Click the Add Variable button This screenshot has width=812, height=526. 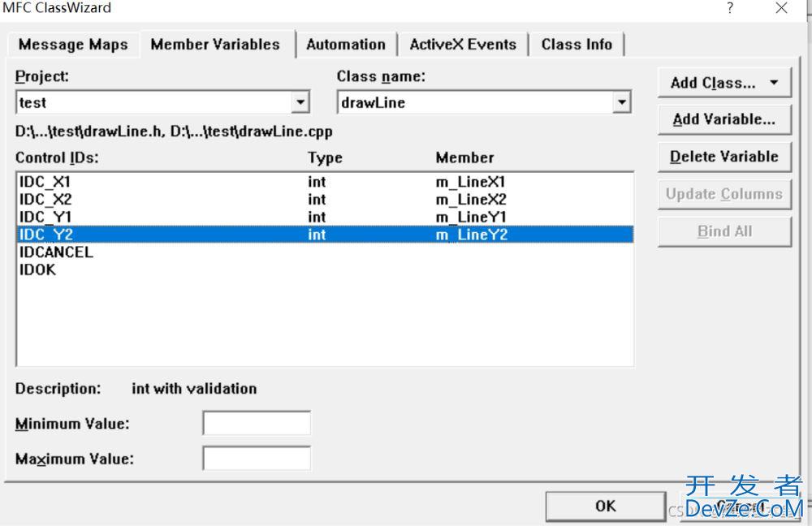coord(724,119)
